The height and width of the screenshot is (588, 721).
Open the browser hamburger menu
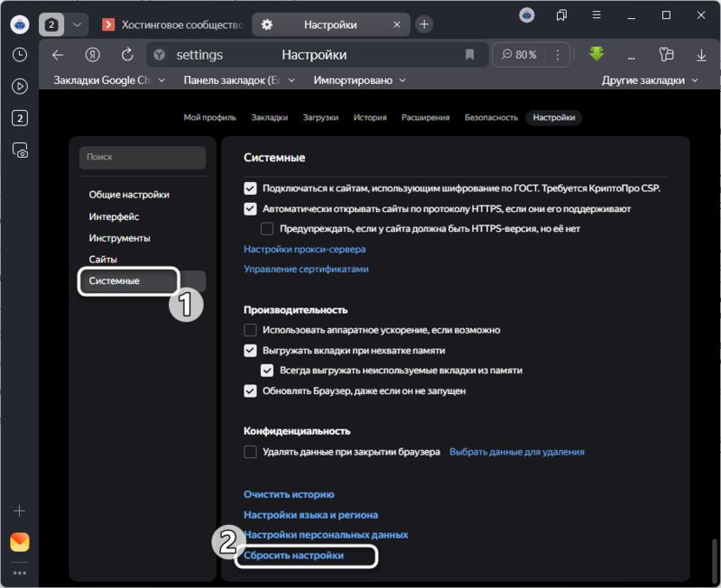click(596, 16)
